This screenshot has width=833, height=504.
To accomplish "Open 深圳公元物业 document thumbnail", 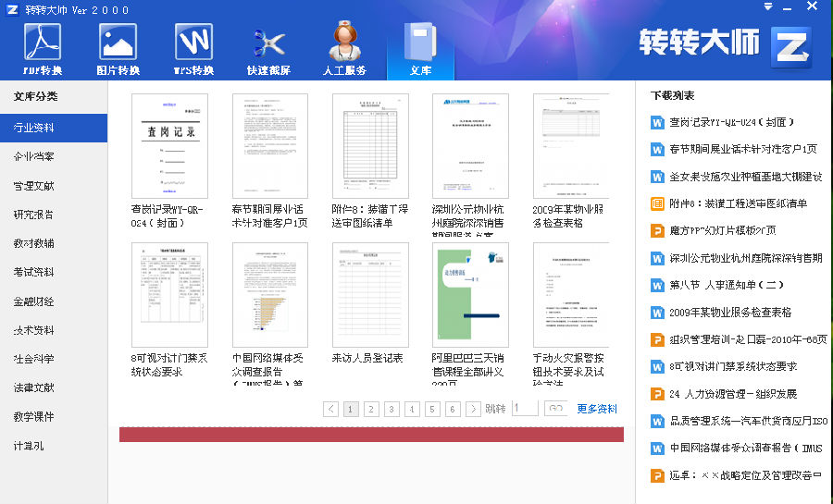I will tap(470, 146).
